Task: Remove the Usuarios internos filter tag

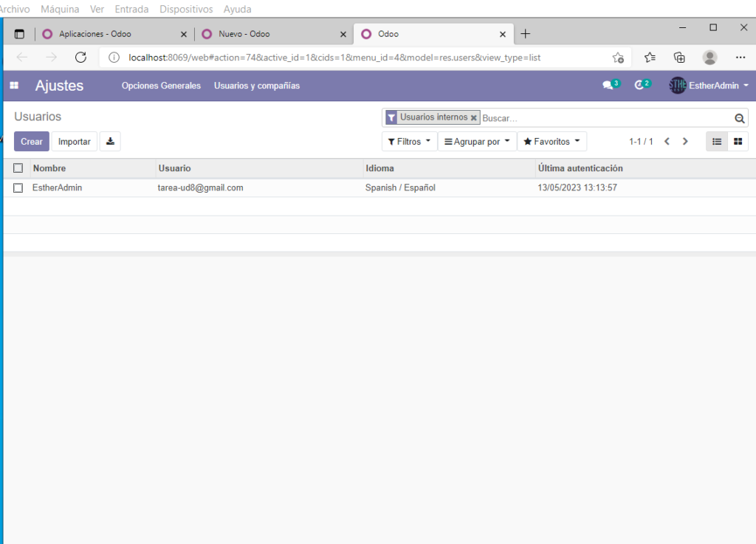Action: [474, 118]
